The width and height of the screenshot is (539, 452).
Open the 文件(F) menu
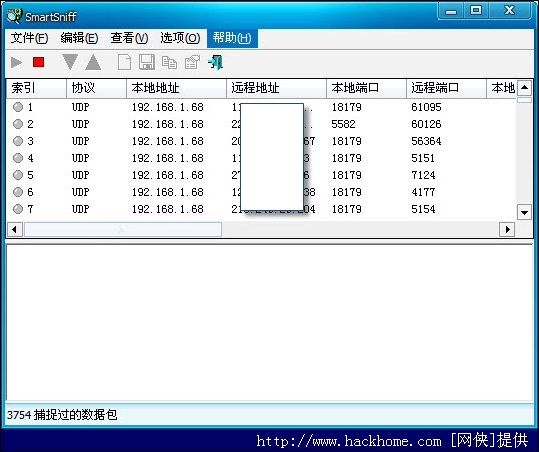pyautogui.click(x=29, y=38)
